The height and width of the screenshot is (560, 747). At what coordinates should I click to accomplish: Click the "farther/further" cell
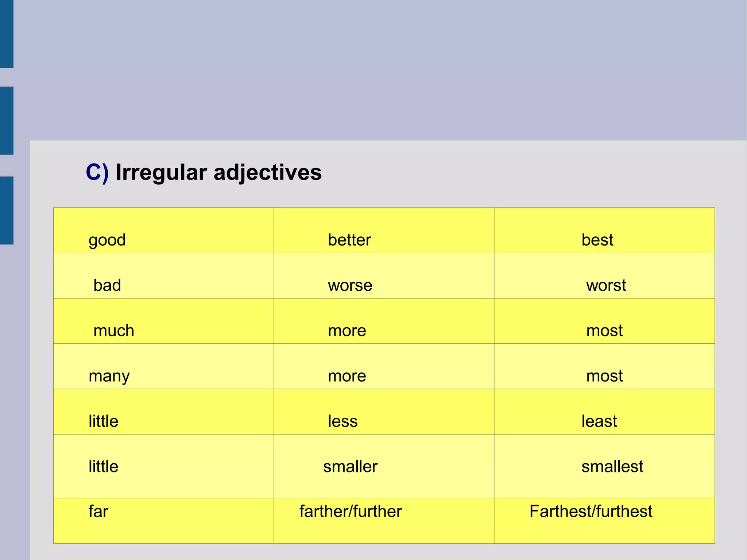pos(351,511)
